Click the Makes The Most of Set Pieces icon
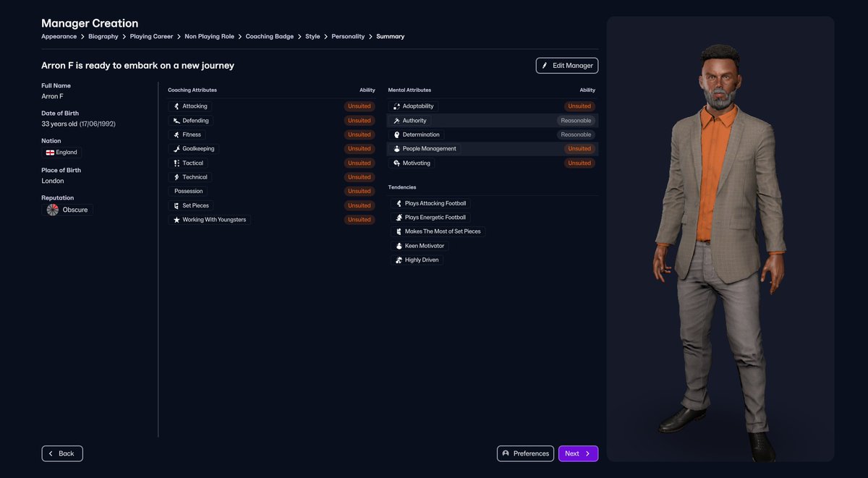The image size is (868, 478). pos(399,231)
